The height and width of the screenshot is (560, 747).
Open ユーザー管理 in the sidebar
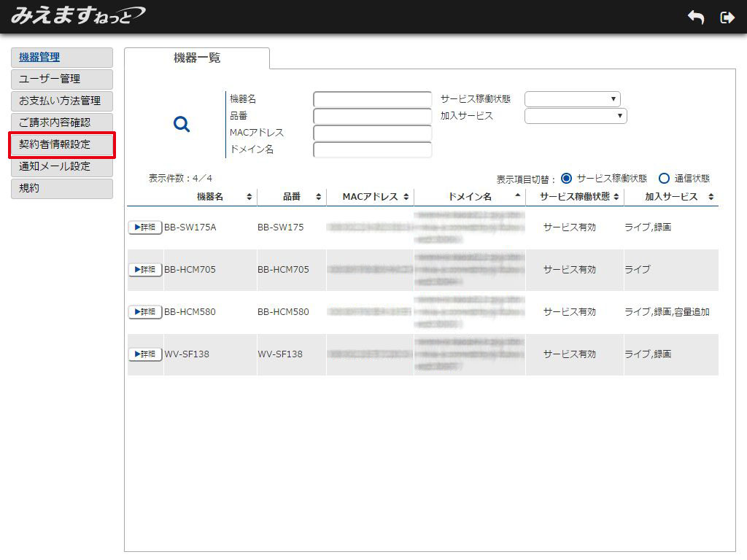point(62,79)
